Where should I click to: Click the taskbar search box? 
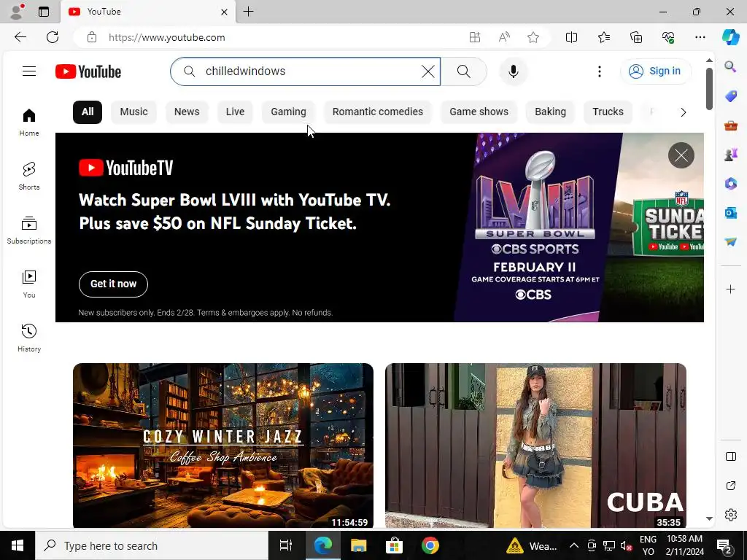[152, 545]
